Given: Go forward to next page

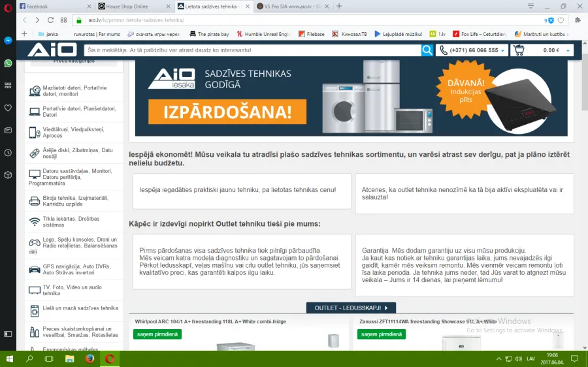Looking at the screenshot, I should pos(37,20).
